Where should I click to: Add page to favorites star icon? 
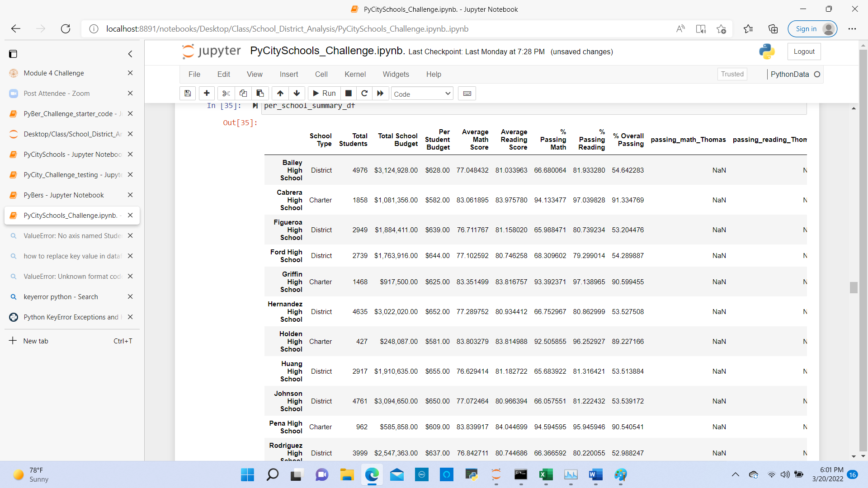pyautogui.click(x=721, y=29)
